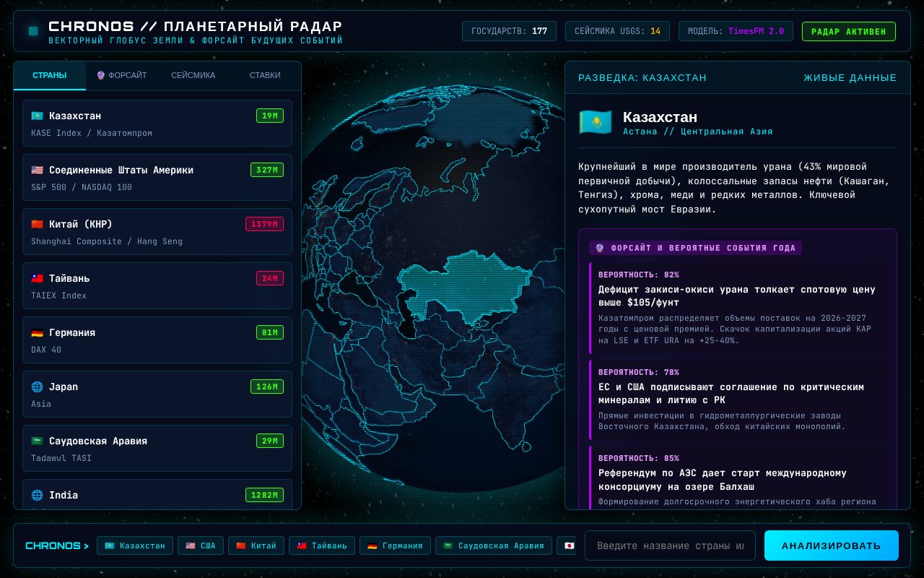Click the crystal ball icon in the Форсайт tab
Image resolution: width=924 pixels, height=578 pixels.
pyautogui.click(x=101, y=75)
